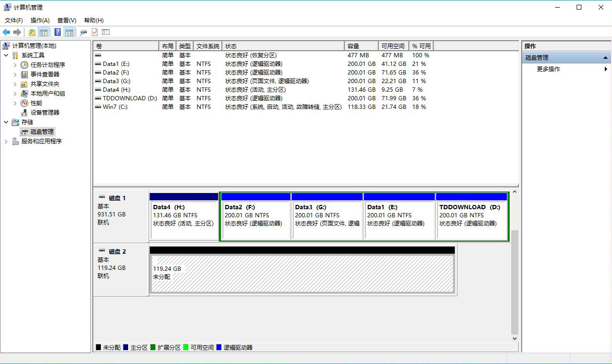Select the Data4 (H:) partition block

pos(184,216)
